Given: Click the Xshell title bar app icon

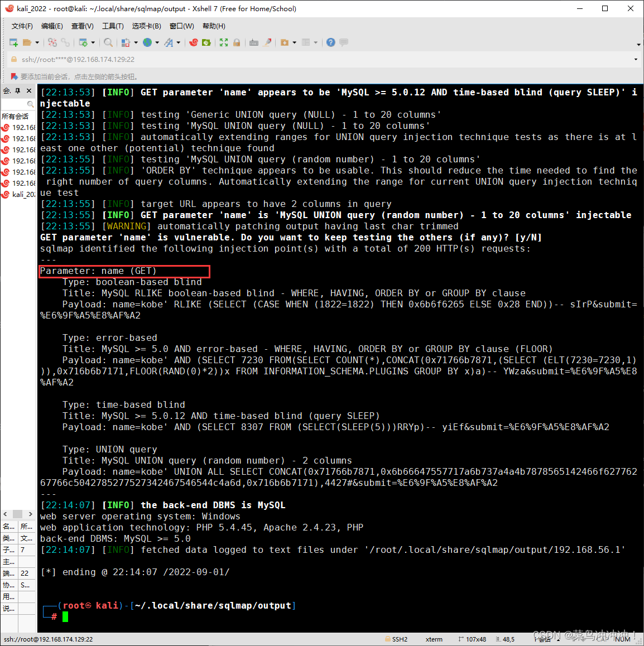Looking at the screenshot, I should [x=9, y=8].
